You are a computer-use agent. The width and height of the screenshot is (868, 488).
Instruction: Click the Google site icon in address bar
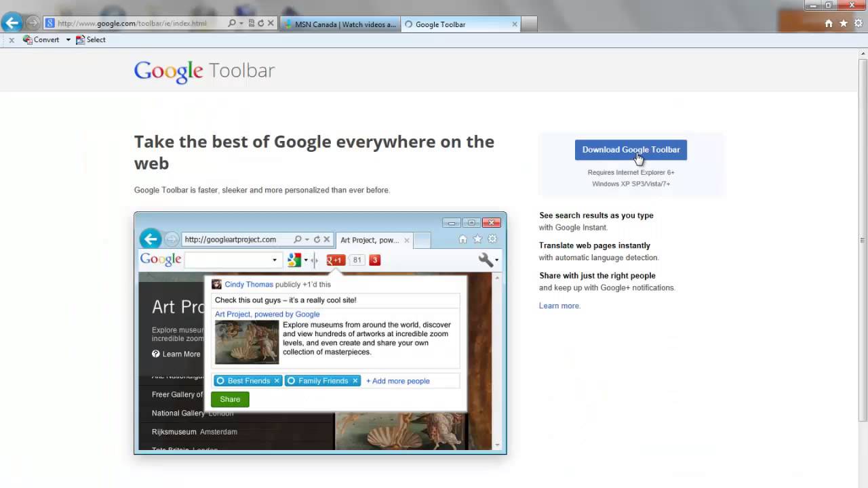[50, 23]
